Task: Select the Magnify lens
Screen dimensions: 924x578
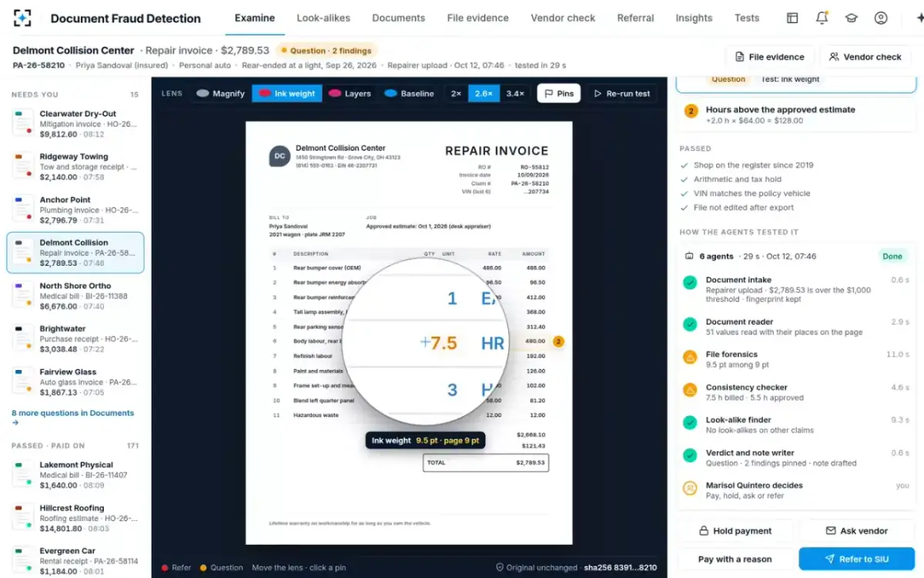Action: [x=220, y=93]
